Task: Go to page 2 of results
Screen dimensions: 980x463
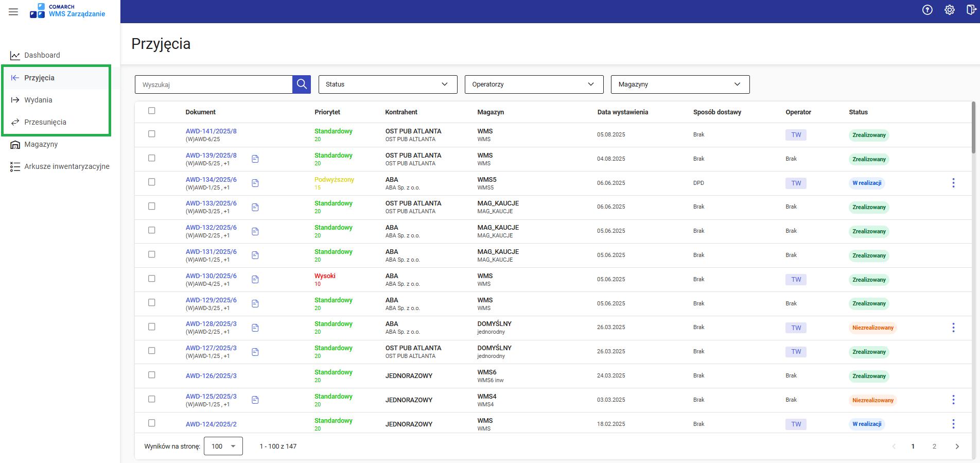Action: [x=934, y=447]
